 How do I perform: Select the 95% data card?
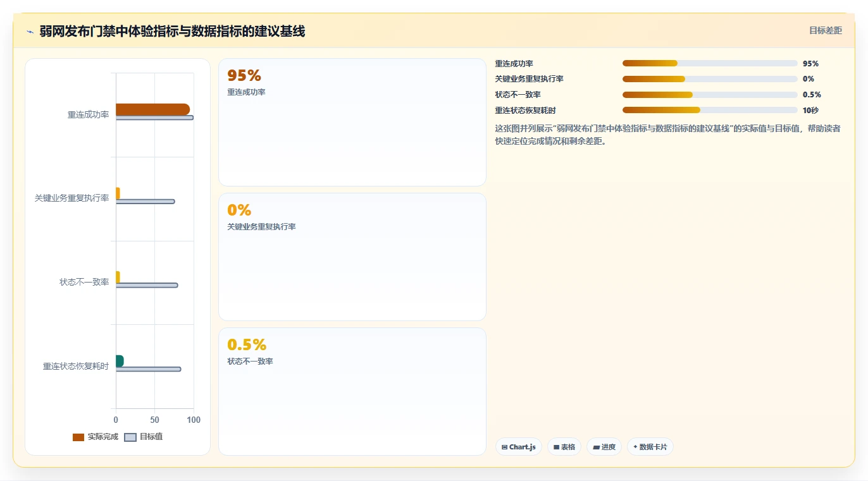[352, 123]
